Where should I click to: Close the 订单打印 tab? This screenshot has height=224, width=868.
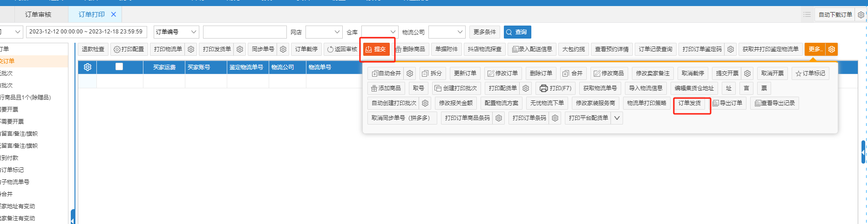point(114,14)
